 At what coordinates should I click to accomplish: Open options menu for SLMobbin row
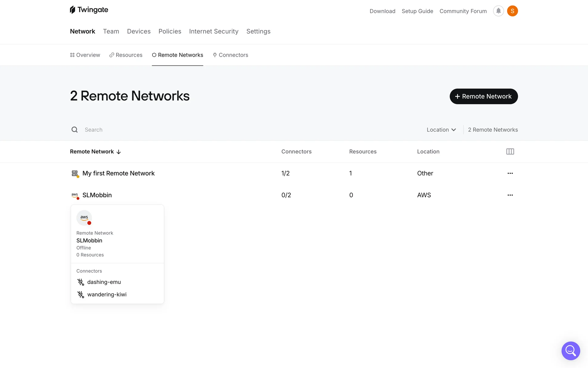click(510, 195)
